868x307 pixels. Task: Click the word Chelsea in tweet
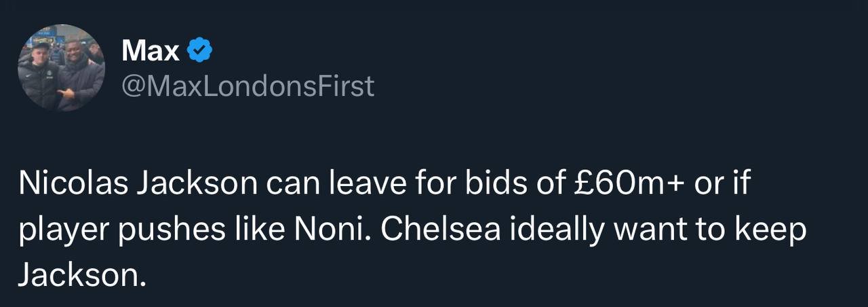point(441,231)
